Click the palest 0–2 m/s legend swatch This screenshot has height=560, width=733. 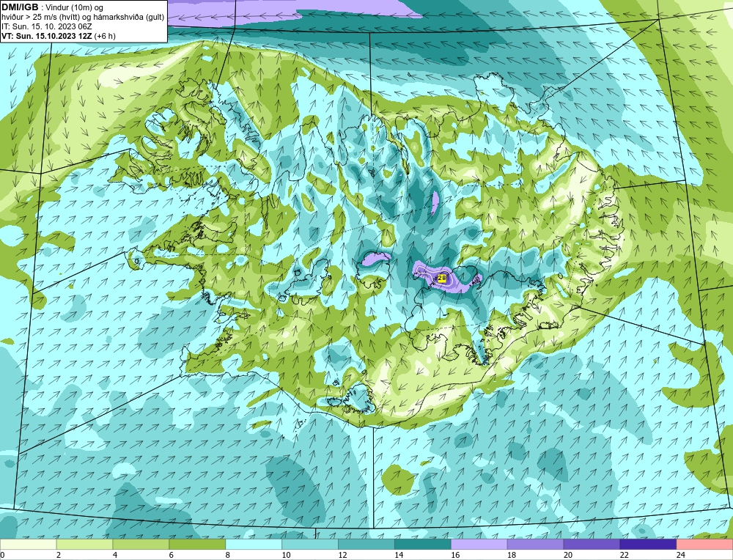(28, 544)
